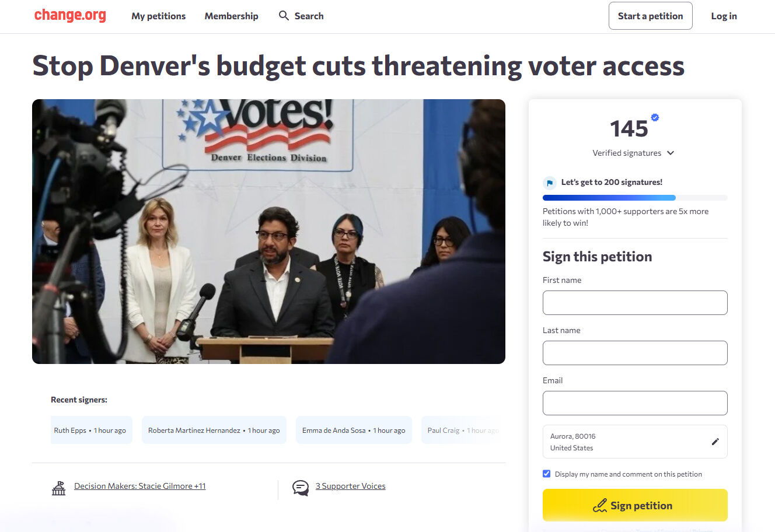Click into the Email field
Viewport: 775px width, 532px height.
pos(635,403)
